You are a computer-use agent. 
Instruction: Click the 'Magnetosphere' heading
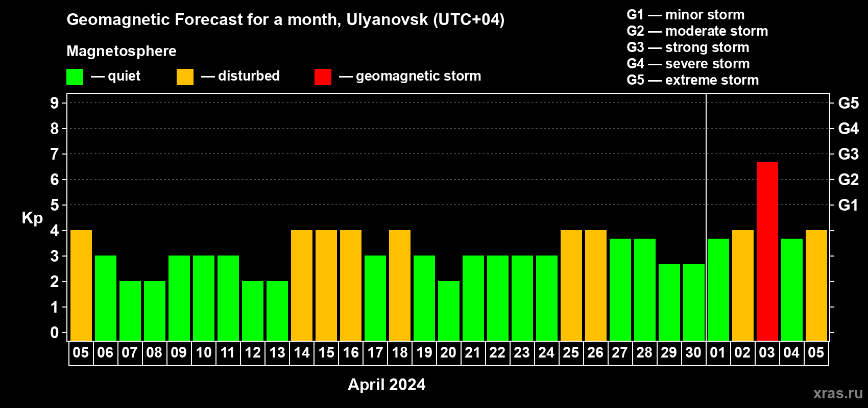tap(122, 51)
